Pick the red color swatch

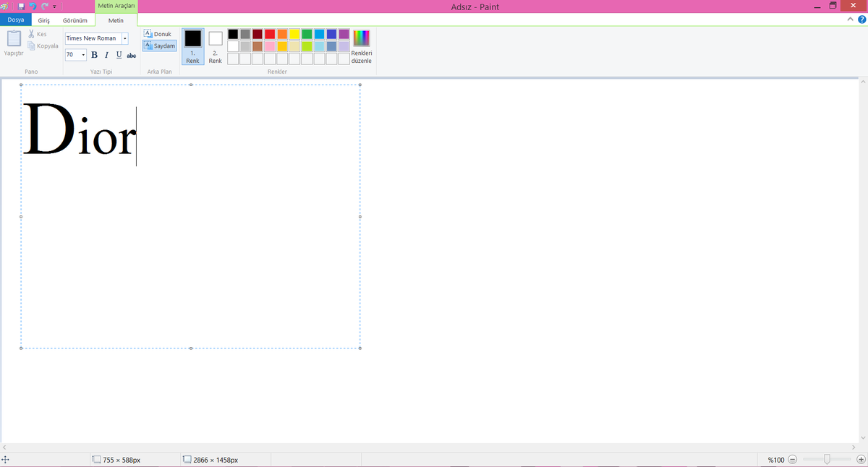pos(270,34)
